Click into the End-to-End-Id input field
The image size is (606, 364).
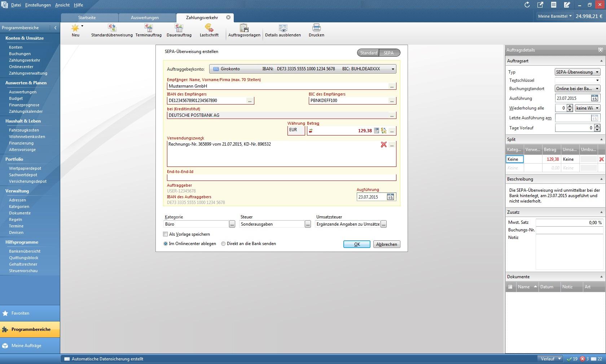point(281,178)
